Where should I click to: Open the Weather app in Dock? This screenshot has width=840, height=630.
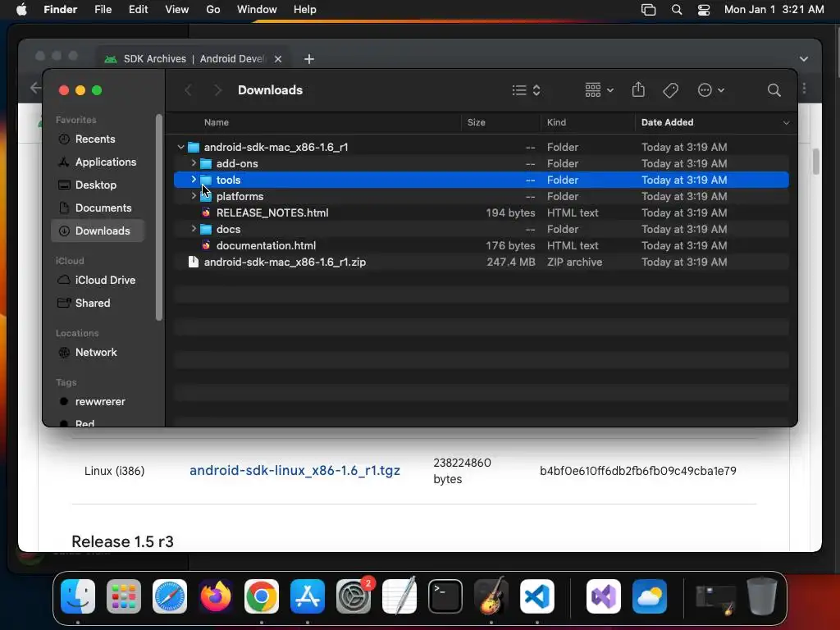tap(650, 596)
